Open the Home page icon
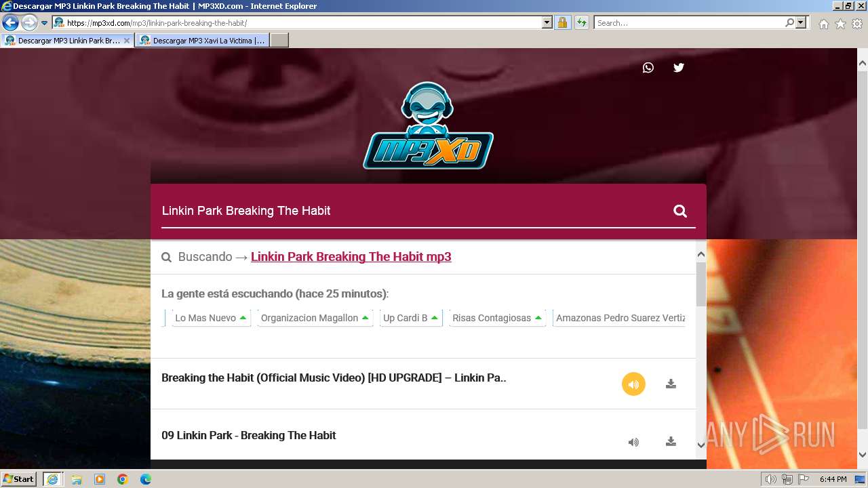Screen dimensions: 868x488 pyautogui.click(x=823, y=24)
